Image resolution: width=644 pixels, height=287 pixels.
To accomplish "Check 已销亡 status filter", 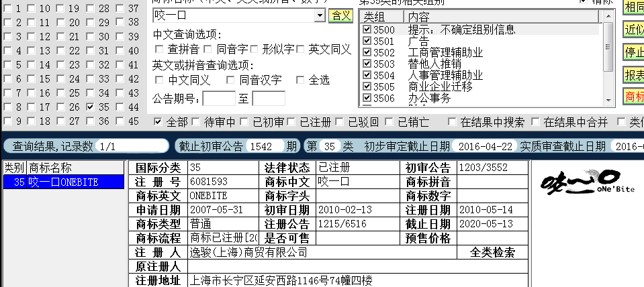I will tap(389, 122).
